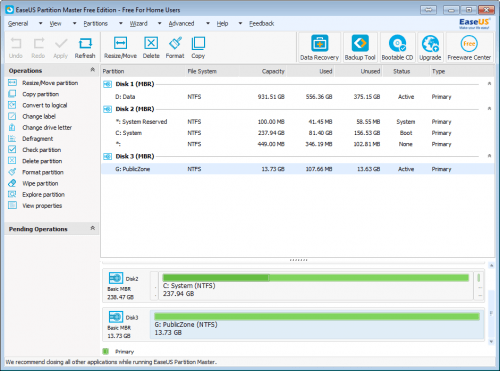Click the Disk 1 (MBR) drive icon
The height and width of the screenshot is (371, 500).
[x=108, y=84]
